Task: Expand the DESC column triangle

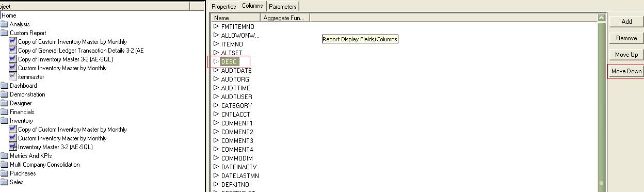Action: tap(216, 61)
